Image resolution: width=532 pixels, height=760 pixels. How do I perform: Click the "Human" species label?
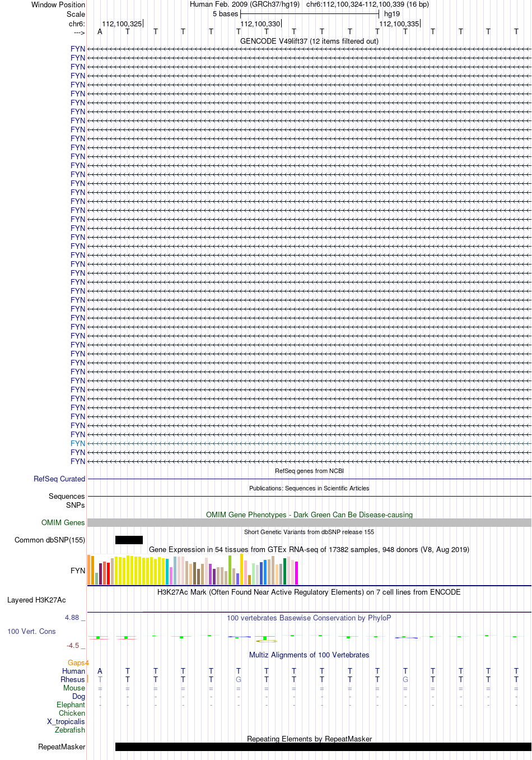(x=74, y=671)
